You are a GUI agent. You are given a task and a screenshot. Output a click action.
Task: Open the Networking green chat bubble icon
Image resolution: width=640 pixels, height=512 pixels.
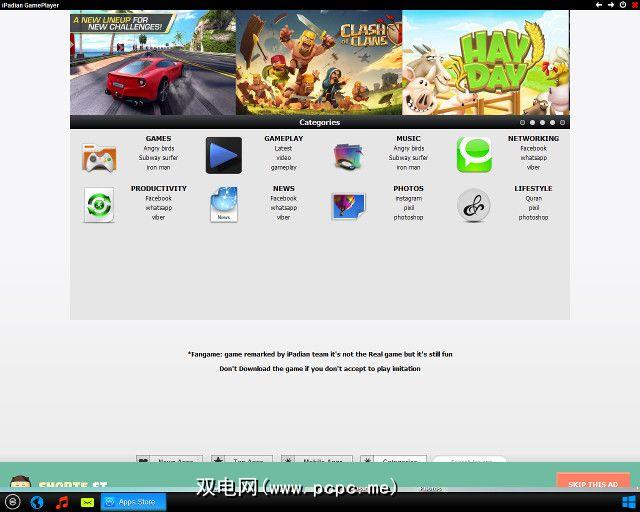tap(474, 155)
